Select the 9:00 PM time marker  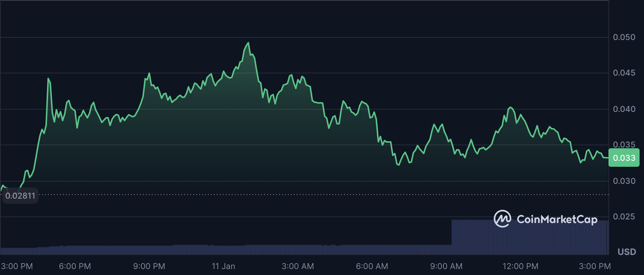point(149,266)
